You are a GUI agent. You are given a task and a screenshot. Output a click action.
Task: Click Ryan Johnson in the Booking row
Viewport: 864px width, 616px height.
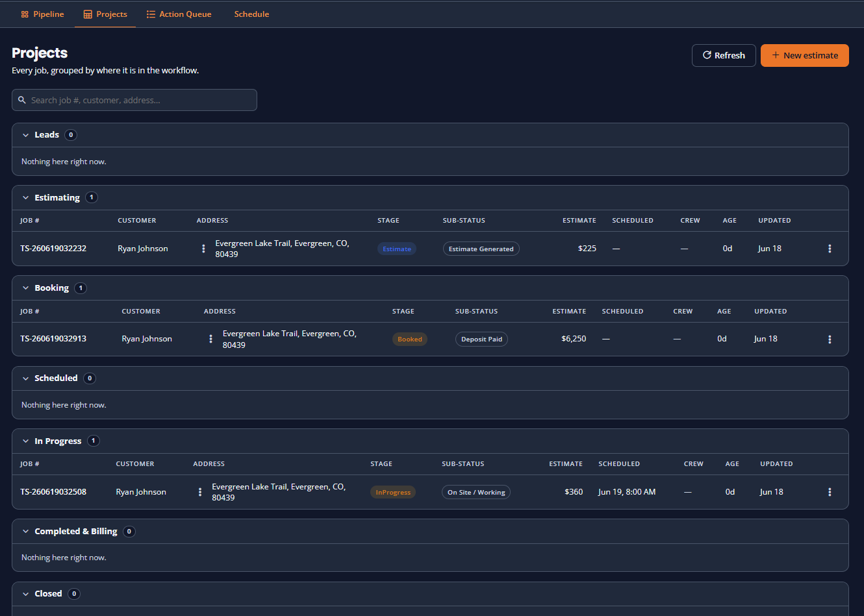coord(147,339)
